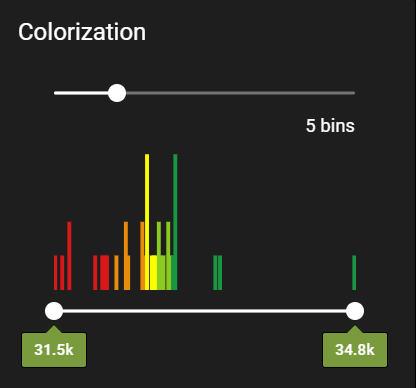Click the Colorization panel heading
Screen dimensions: 416x388
click(82, 32)
